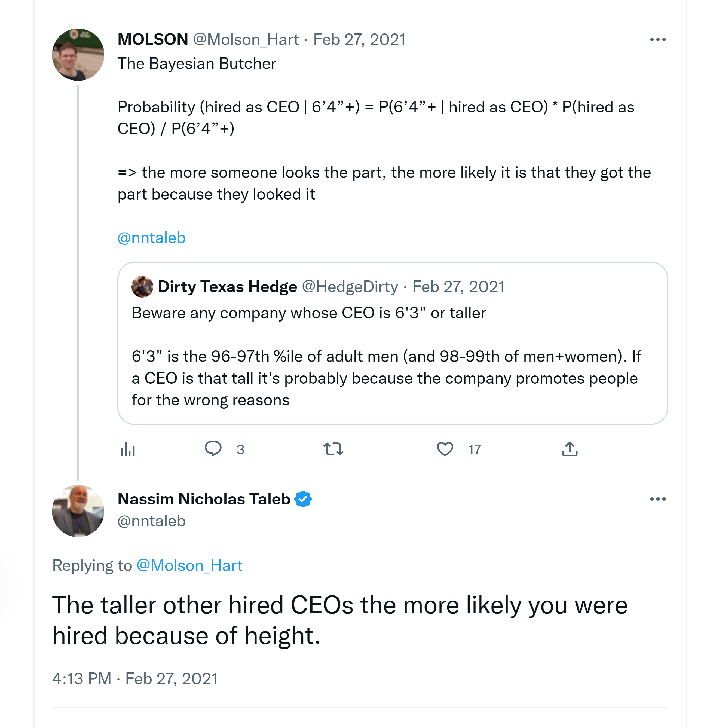The height and width of the screenshot is (728, 707).
Task: Open more options on Taleb's reply
Action: pyautogui.click(x=658, y=499)
